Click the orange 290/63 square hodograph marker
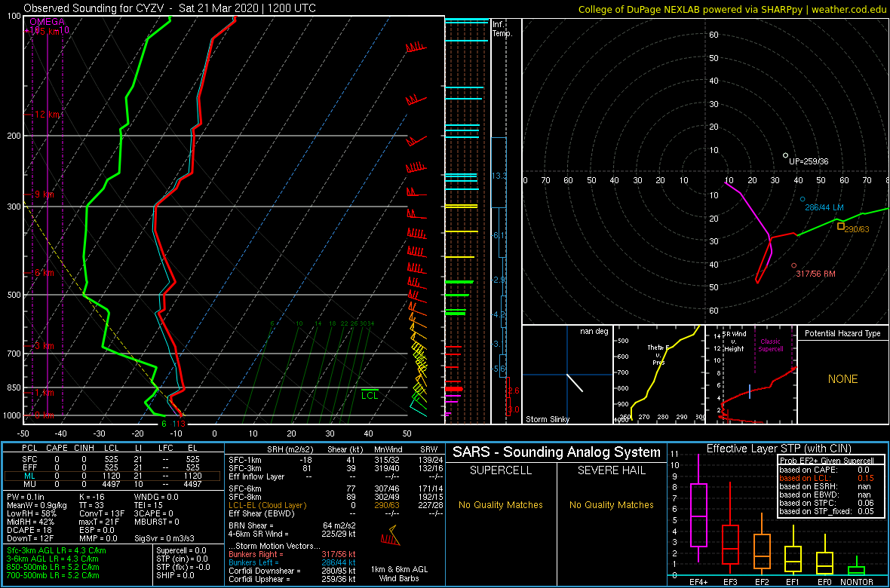 841,226
